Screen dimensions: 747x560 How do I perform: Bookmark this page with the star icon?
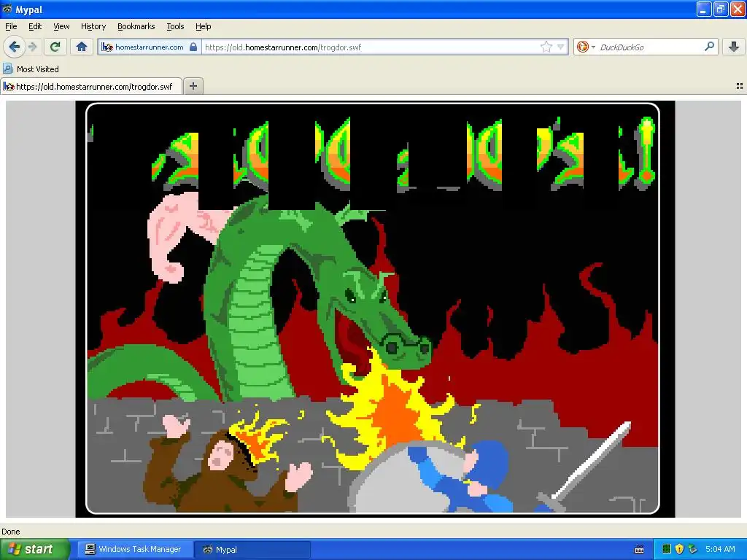point(546,47)
